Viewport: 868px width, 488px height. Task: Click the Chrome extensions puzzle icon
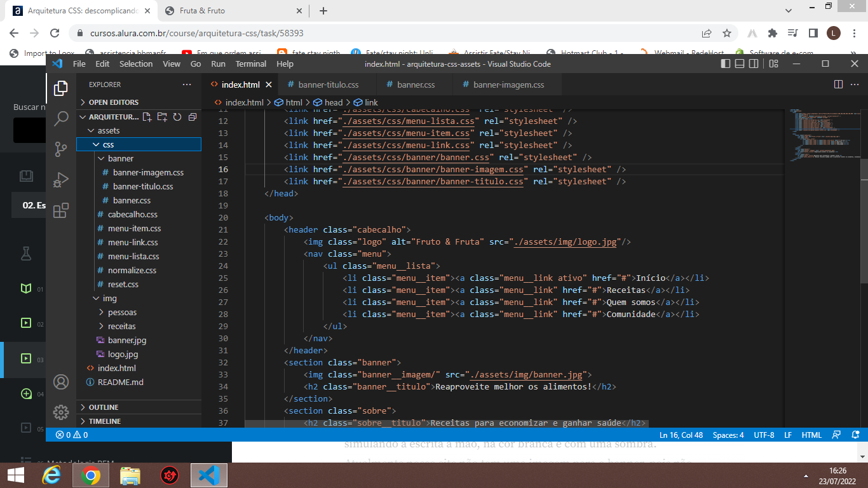point(772,33)
